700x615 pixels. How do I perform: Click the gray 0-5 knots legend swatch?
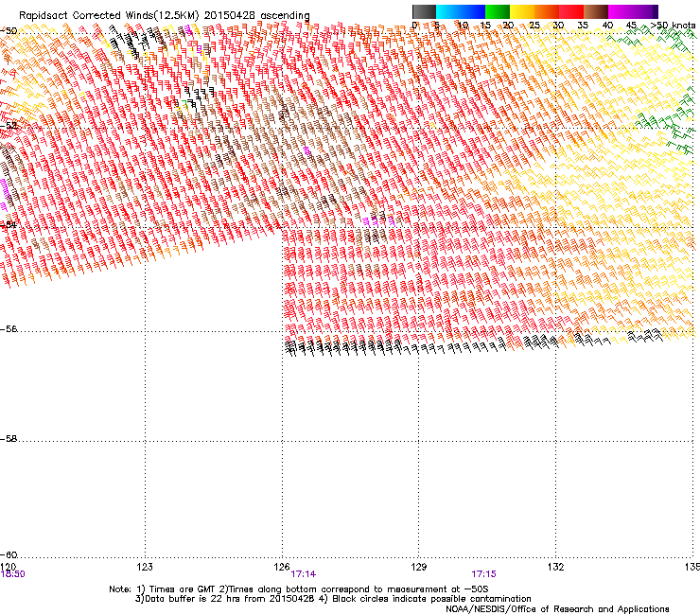pos(424,11)
